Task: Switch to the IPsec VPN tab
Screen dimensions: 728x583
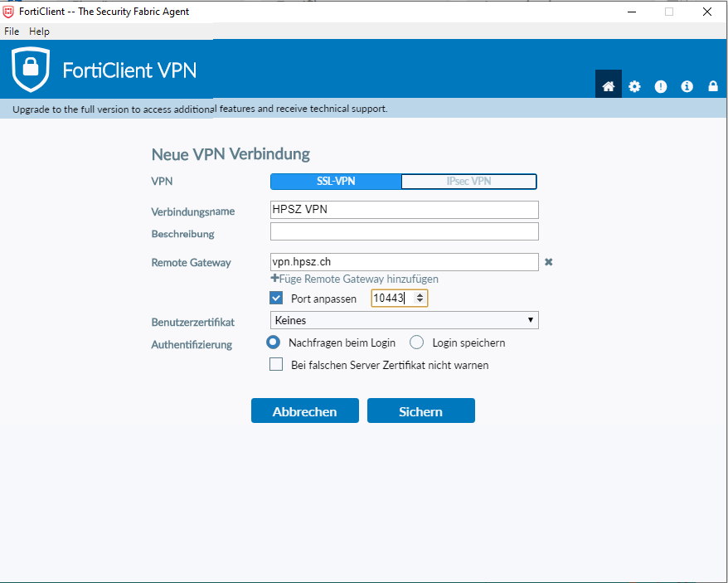Action: tap(468, 182)
